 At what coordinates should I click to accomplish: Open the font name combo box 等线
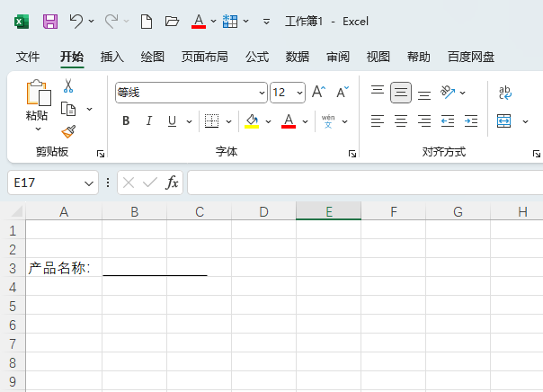pos(191,93)
